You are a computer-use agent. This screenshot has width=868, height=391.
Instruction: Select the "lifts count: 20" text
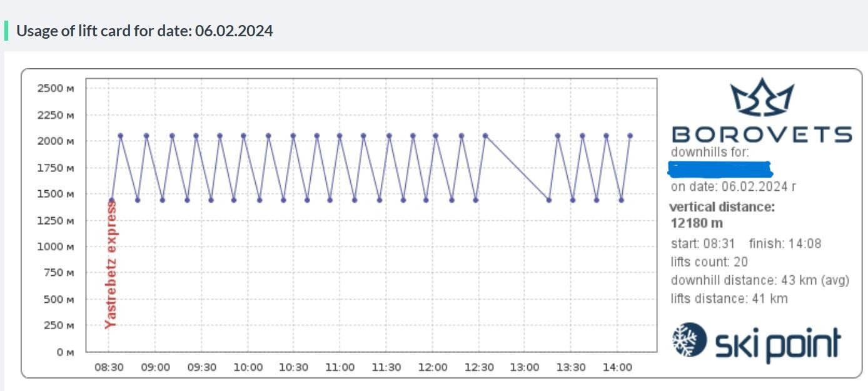pos(709,262)
